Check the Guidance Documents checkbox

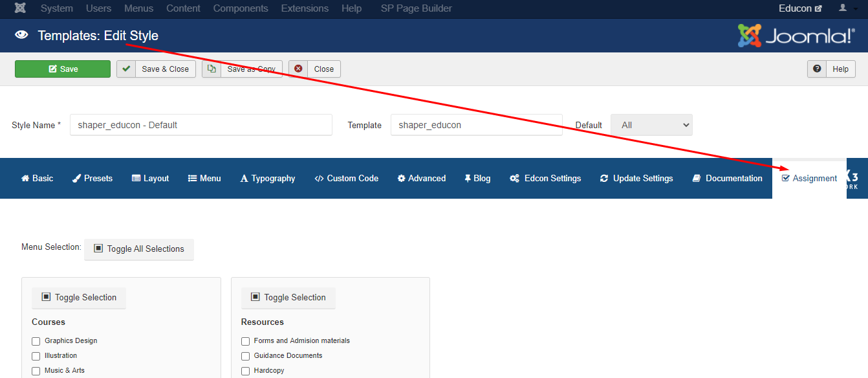click(x=246, y=356)
